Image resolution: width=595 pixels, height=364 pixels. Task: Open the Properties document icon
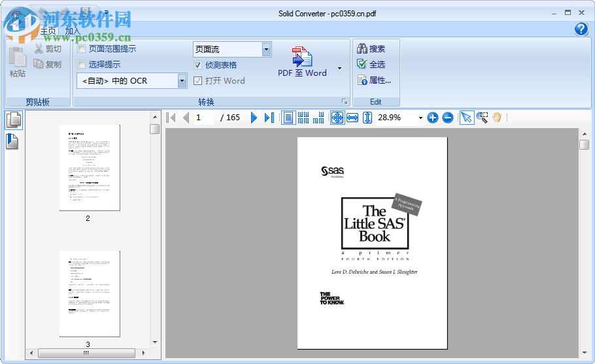tap(362, 80)
